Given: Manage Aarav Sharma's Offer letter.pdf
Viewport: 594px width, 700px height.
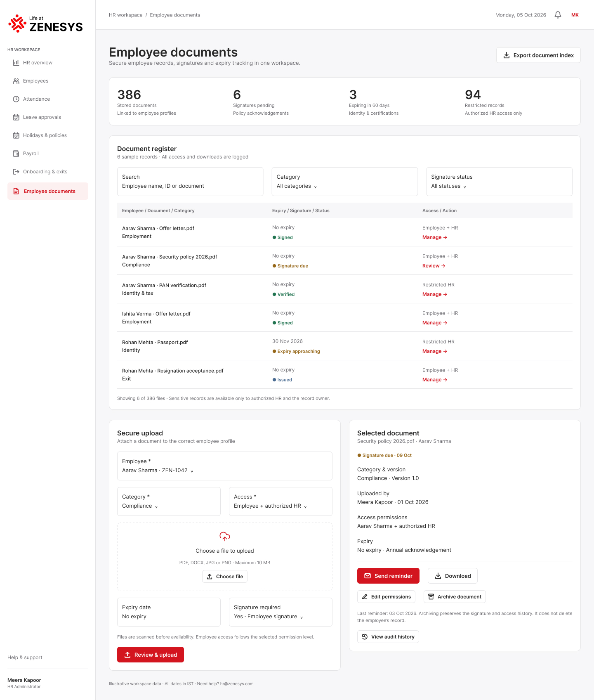Looking at the screenshot, I should click(435, 237).
